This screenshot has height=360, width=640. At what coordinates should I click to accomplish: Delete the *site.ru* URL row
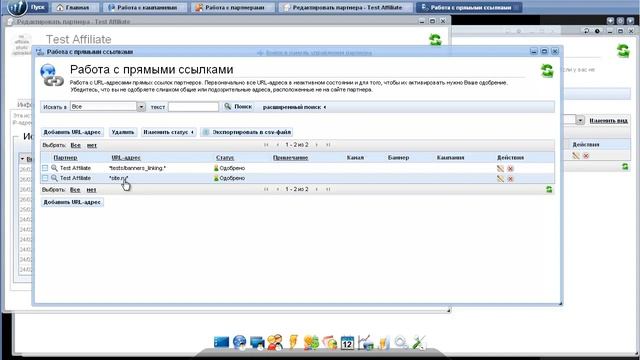(510, 179)
